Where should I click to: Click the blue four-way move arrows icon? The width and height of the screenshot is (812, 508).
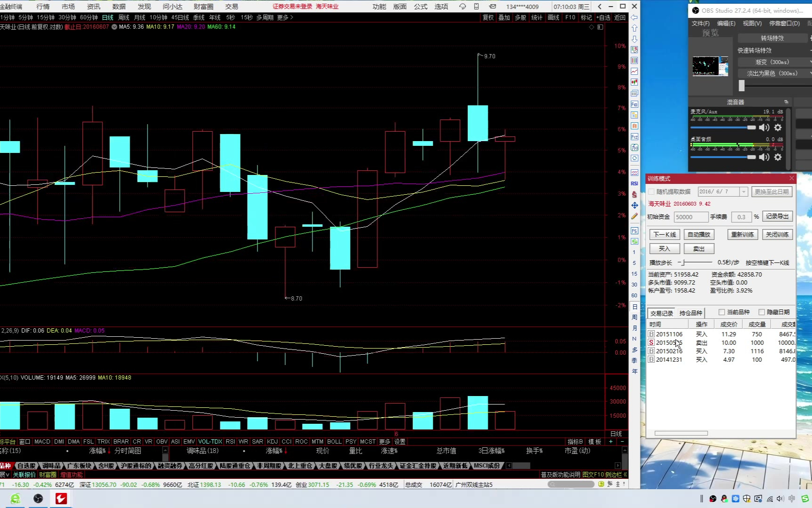click(x=634, y=205)
